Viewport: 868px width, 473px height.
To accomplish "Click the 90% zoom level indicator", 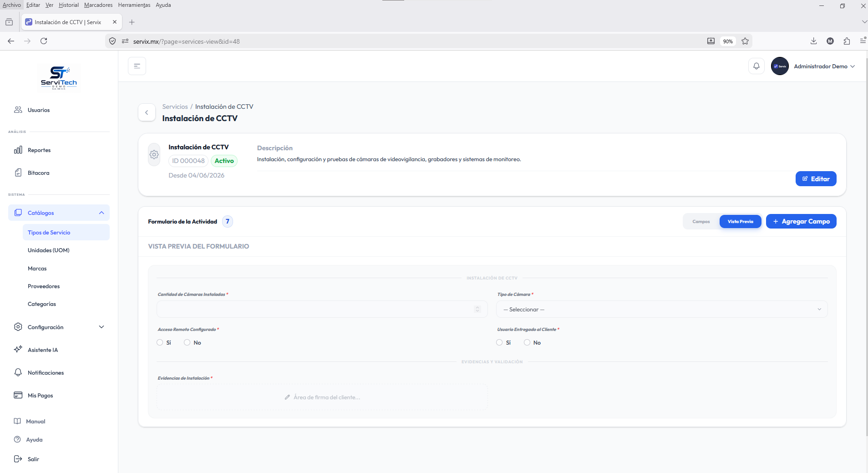I will [x=728, y=41].
